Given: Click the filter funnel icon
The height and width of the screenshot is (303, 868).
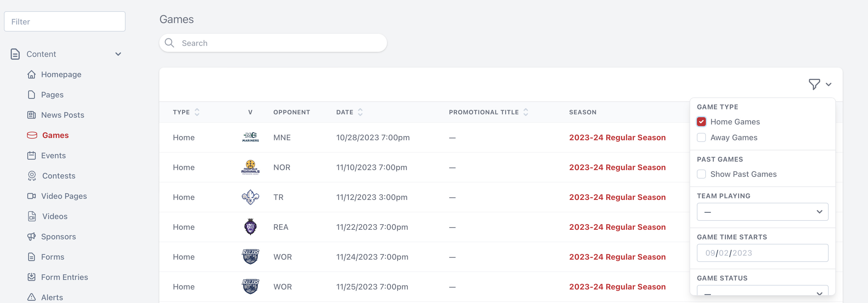Looking at the screenshot, I should 814,84.
